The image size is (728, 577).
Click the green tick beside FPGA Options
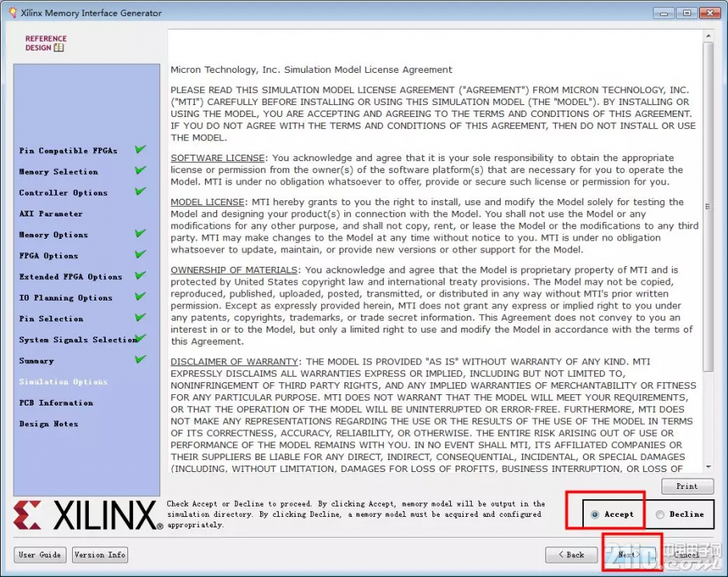(140, 254)
